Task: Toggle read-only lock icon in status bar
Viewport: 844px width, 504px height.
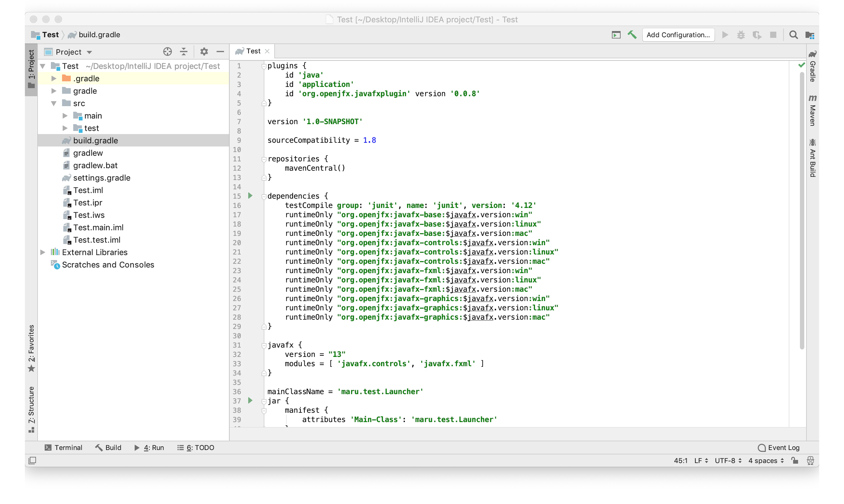Action: (794, 461)
